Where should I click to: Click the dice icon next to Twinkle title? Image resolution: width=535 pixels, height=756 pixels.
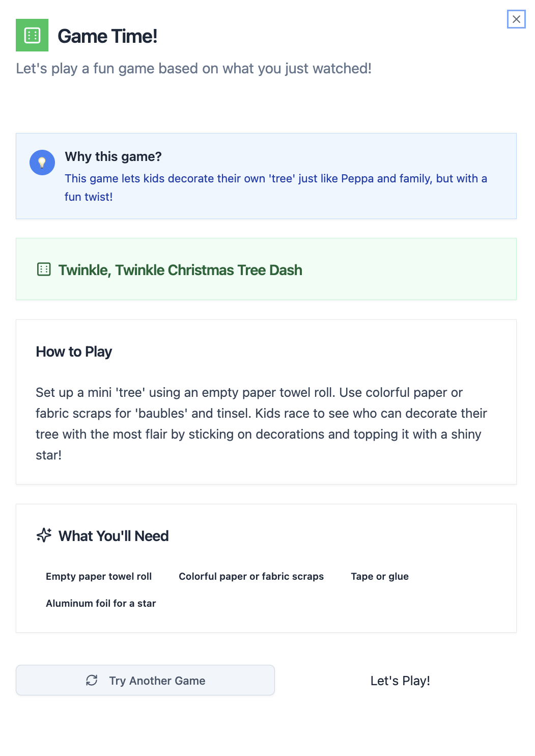click(x=44, y=269)
